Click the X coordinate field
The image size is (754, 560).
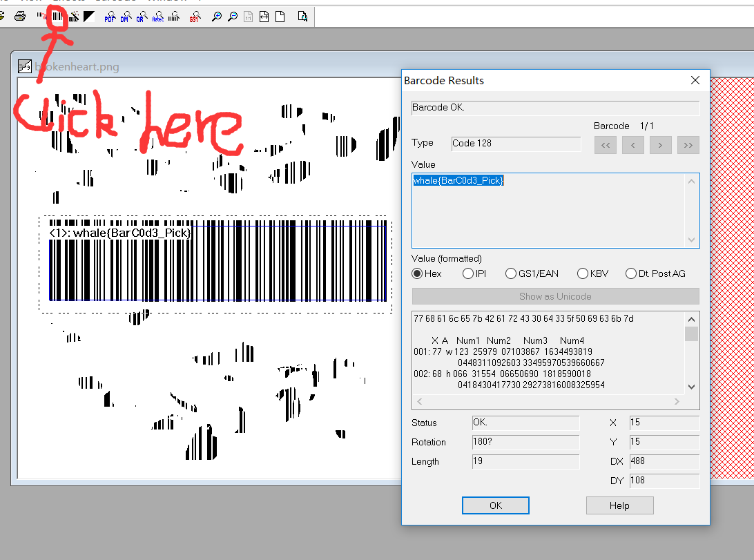tap(664, 423)
